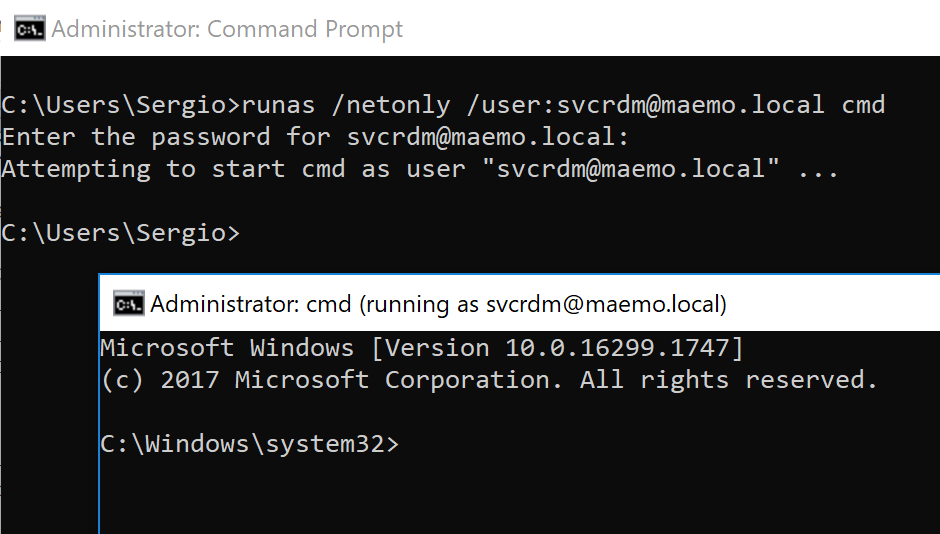Click the /user:svcrdm@maemo.local argument
940x534 pixels.
click(x=647, y=104)
